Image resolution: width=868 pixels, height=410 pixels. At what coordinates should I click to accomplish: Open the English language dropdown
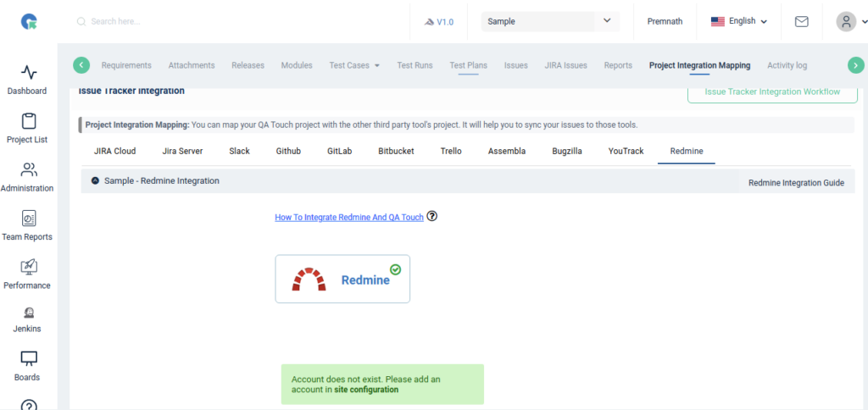tap(739, 21)
